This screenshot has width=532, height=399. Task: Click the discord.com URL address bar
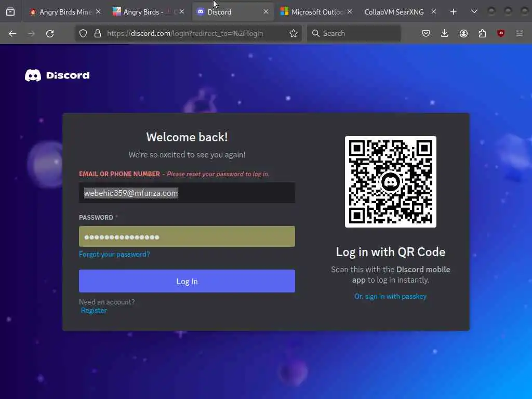[185, 33]
